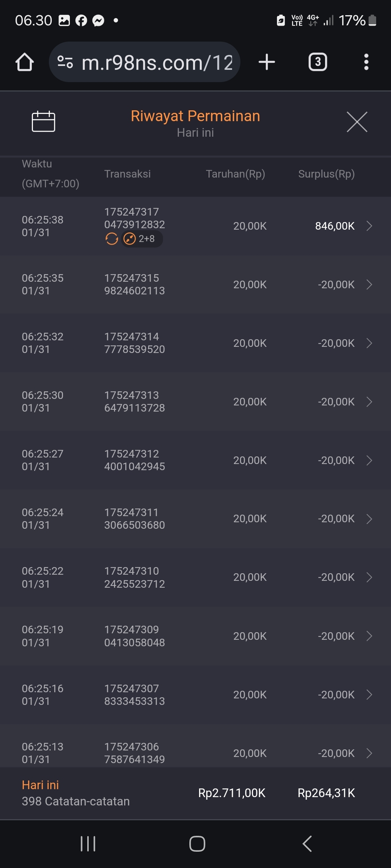The height and width of the screenshot is (868, 391).
Task: Close the Riwayat Permainan panel
Action: coord(357,122)
